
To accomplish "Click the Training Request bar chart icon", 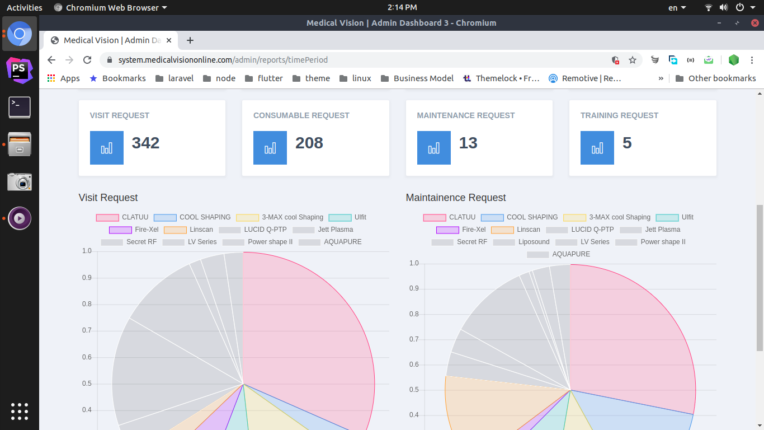I will click(x=597, y=148).
